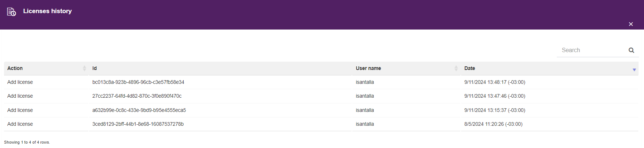Click the Id column header
The image size is (644, 148).
[95, 68]
